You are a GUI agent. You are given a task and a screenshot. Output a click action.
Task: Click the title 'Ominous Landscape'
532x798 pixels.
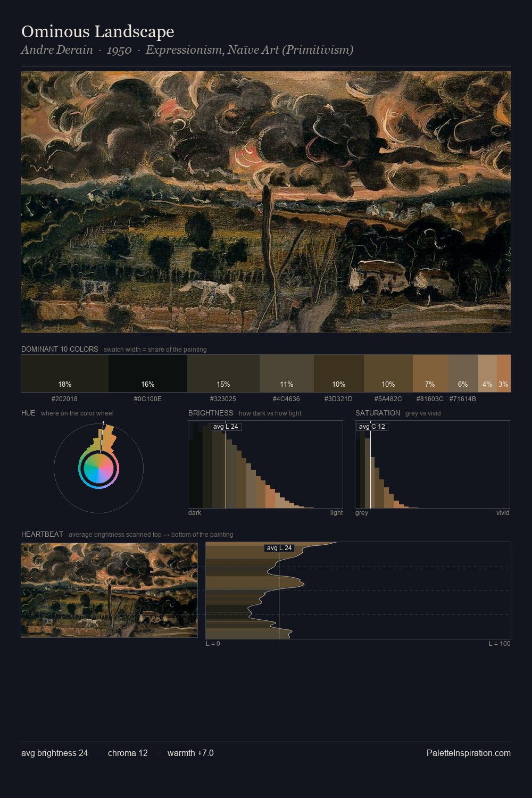tap(98, 31)
